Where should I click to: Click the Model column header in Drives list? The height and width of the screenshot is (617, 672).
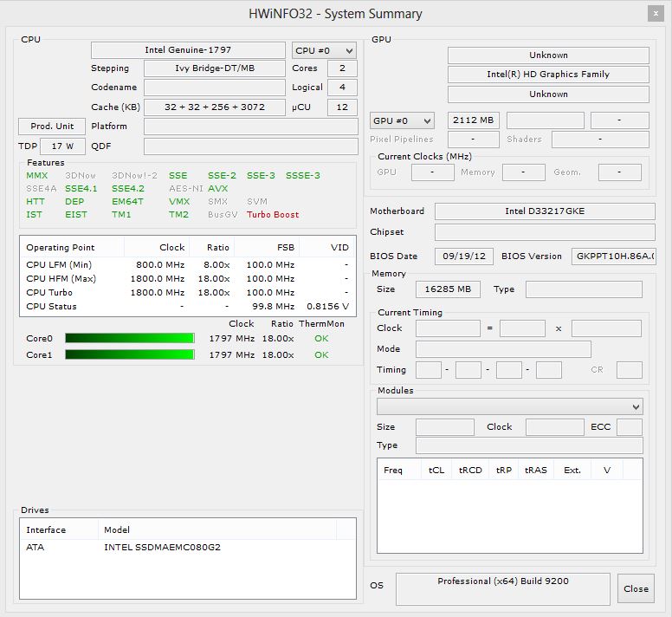click(x=117, y=529)
